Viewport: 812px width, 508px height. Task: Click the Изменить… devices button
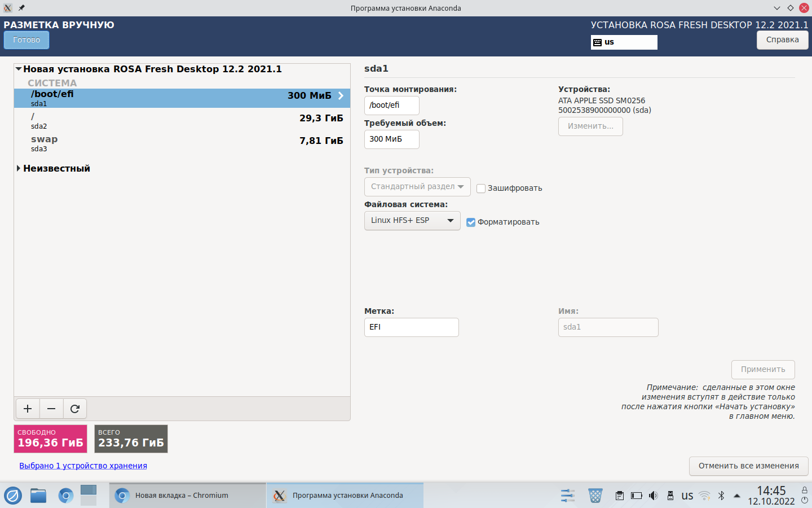[x=590, y=126]
